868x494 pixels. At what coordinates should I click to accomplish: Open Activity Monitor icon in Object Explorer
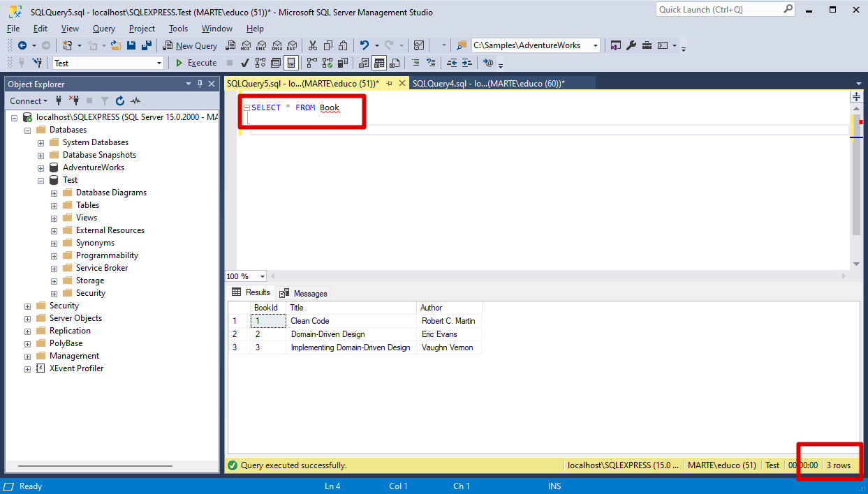click(135, 100)
